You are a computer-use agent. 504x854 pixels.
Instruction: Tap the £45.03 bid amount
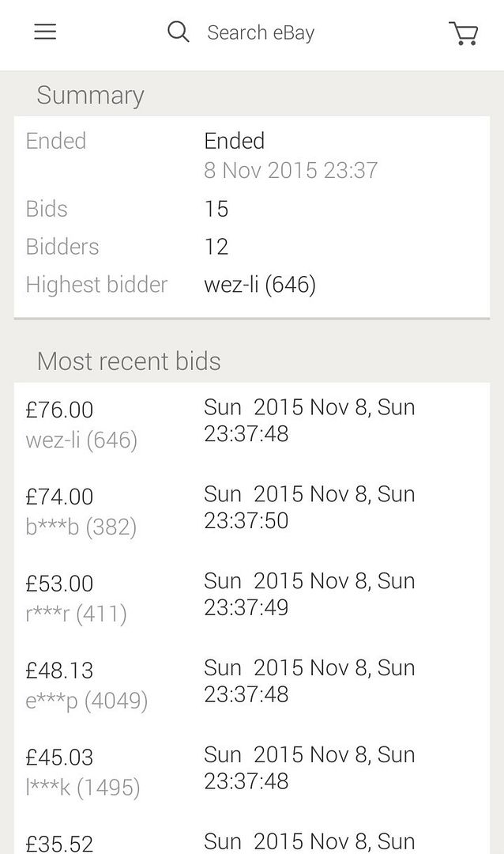[x=59, y=758]
